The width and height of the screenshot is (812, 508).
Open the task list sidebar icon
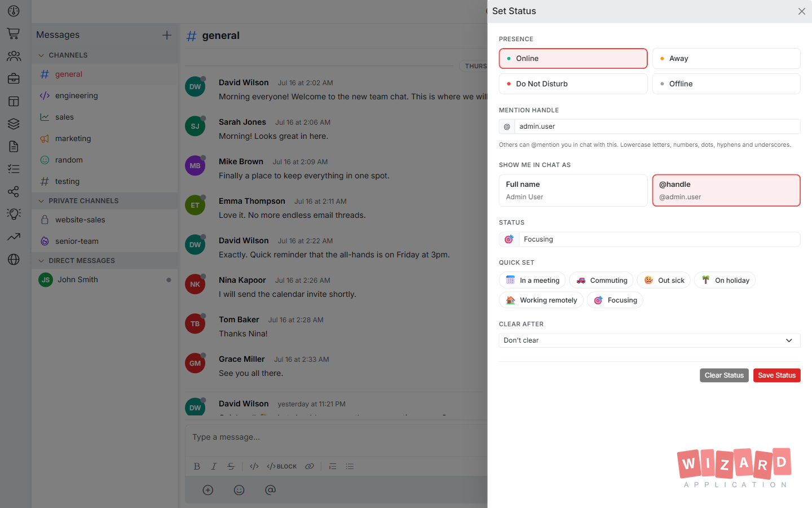[14, 169]
